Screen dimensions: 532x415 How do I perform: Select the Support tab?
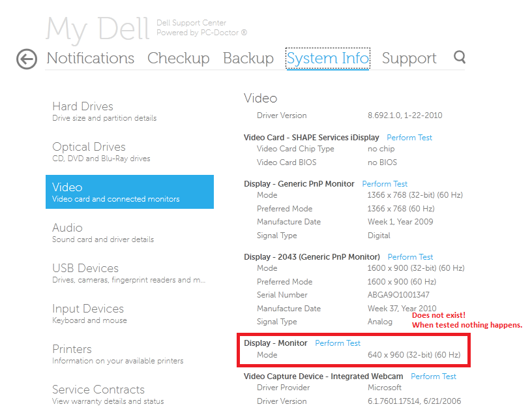coord(409,58)
